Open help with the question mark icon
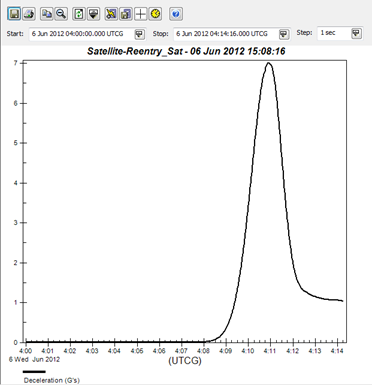The image size is (372, 385). 176,14
